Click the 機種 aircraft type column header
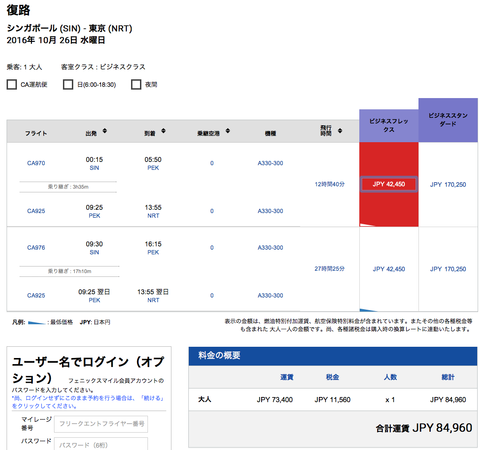 click(270, 133)
